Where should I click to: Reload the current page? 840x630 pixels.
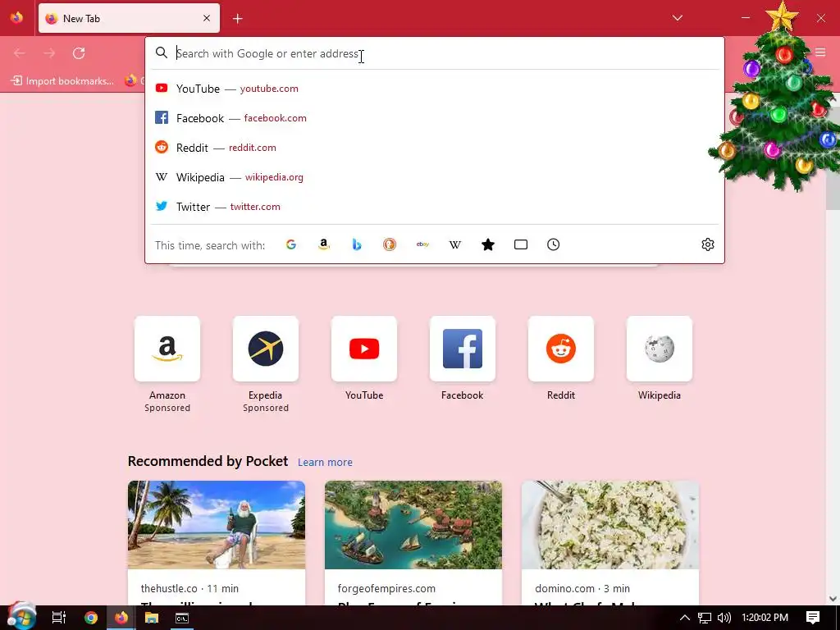pos(79,53)
